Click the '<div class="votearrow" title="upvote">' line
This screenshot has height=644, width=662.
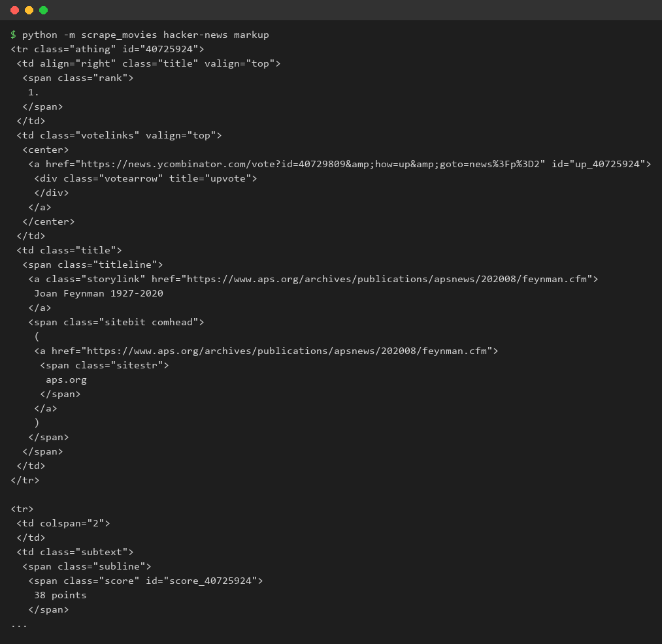[146, 178]
